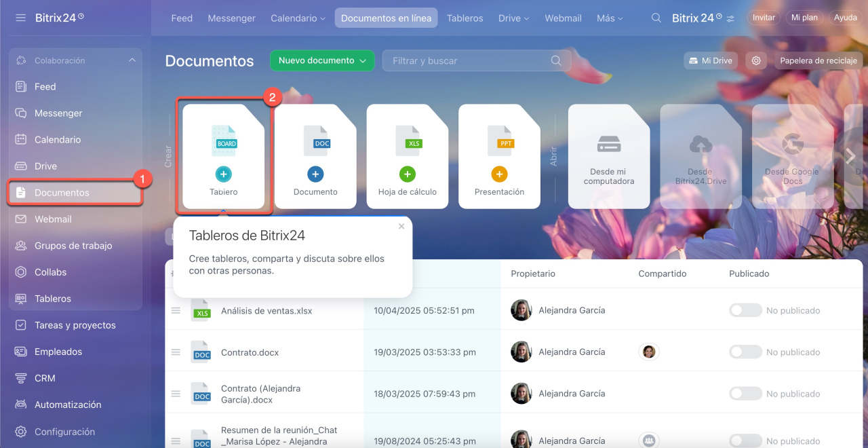
Task: Create a new Documento DOC file
Action: (x=315, y=156)
